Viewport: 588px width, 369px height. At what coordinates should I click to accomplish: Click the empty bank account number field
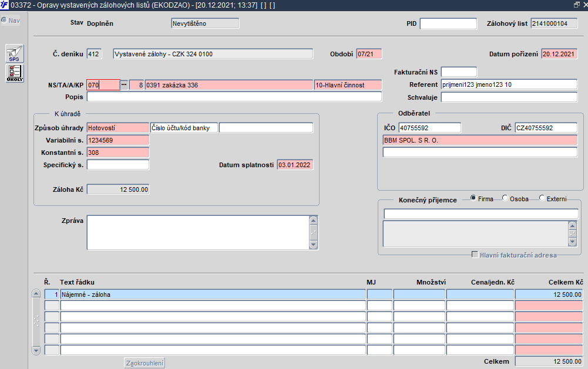(x=266, y=128)
